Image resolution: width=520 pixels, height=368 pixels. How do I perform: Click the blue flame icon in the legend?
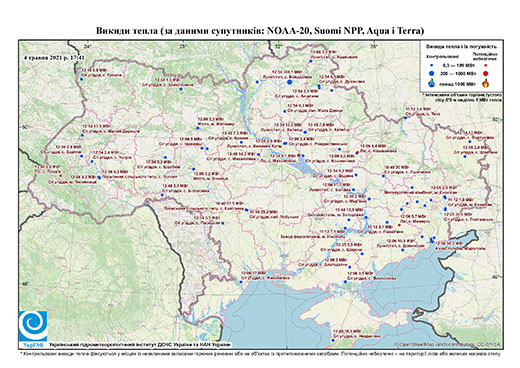pos(432,84)
